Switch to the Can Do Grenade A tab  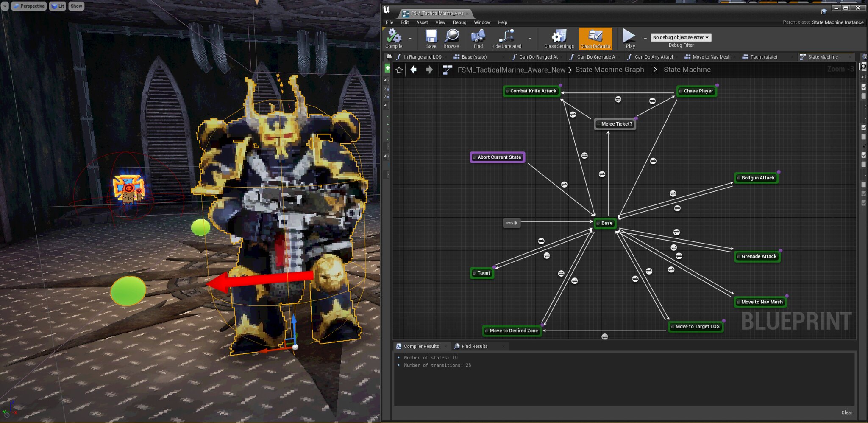click(x=595, y=57)
